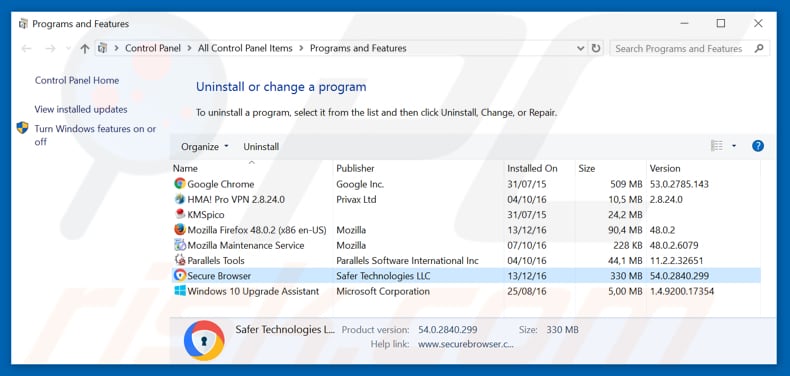This screenshot has width=790, height=376.
Task: Open recent locations dropdown arrow
Action: 69,48
